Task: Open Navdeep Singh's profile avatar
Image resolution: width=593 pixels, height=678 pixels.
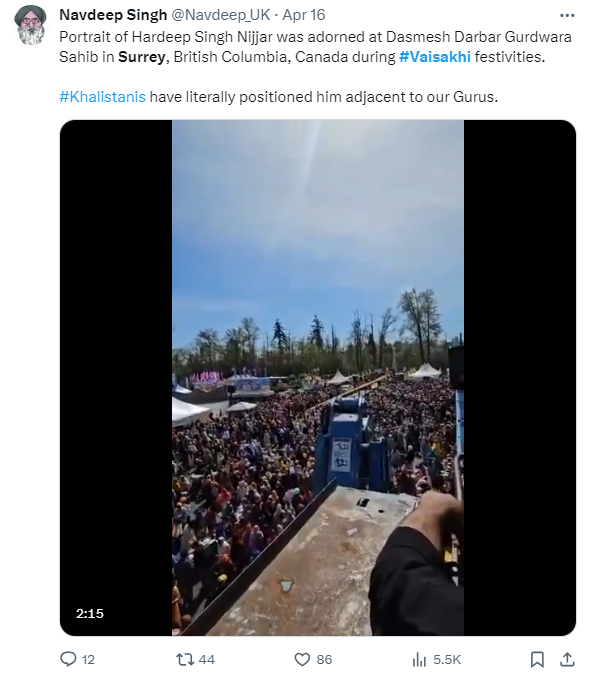Action: (30, 25)
